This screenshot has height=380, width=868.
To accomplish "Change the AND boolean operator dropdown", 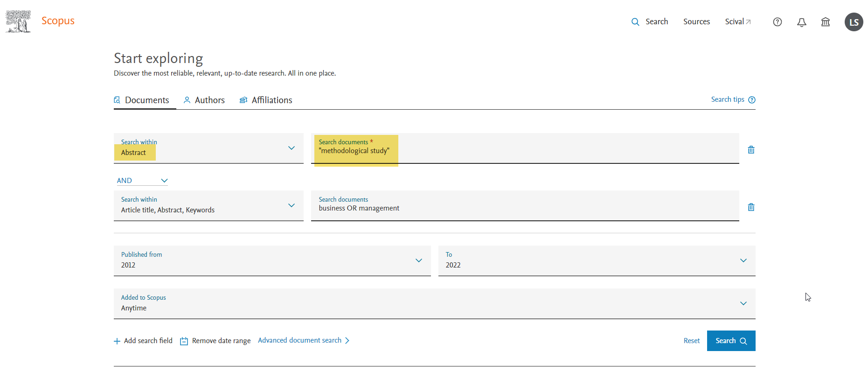I will [x=142, y=181].
